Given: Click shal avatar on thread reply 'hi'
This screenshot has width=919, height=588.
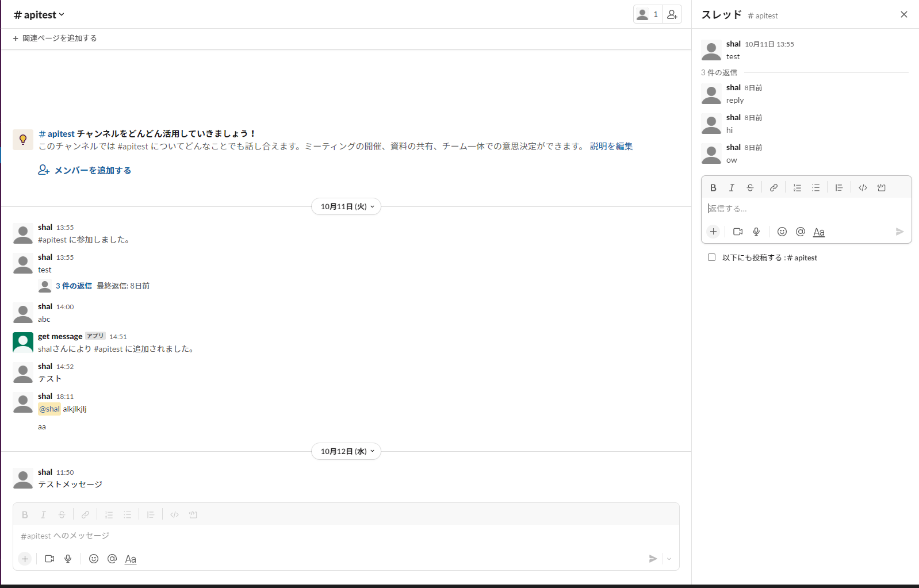Looking at the screenshot, I should 711,124.
